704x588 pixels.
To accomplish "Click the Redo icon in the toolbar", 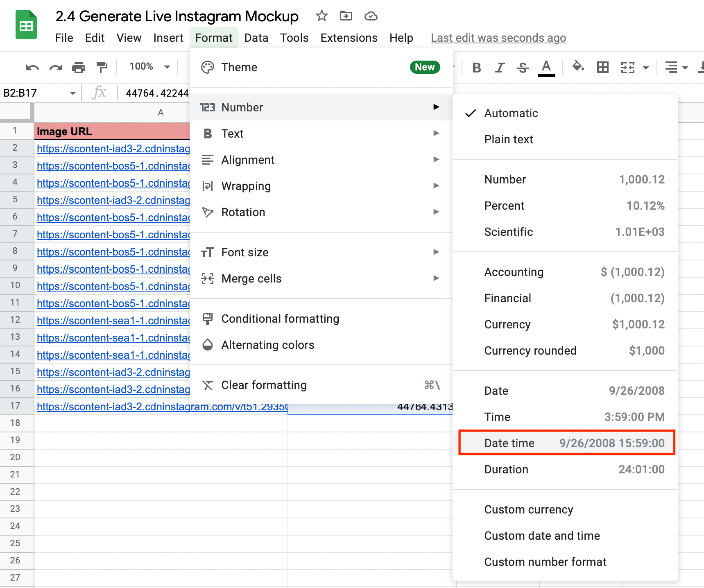I will coord(56,67).
